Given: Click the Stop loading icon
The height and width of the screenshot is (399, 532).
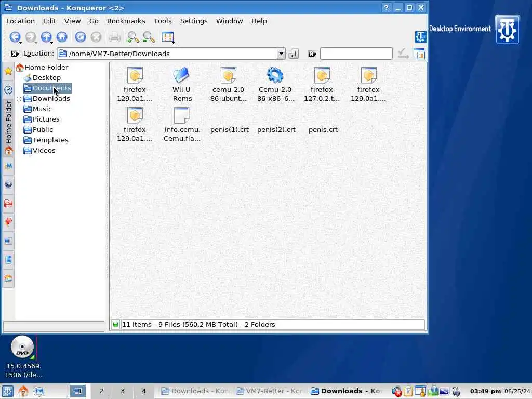Looking at the screenshot, I should [x=96, y=37].
